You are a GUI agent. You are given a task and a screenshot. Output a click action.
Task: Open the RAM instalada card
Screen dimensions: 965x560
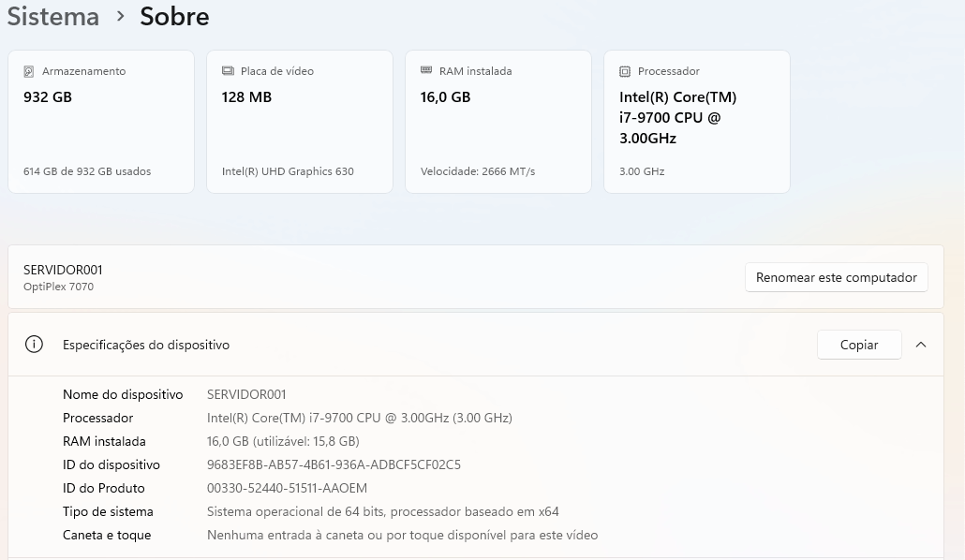498,122
